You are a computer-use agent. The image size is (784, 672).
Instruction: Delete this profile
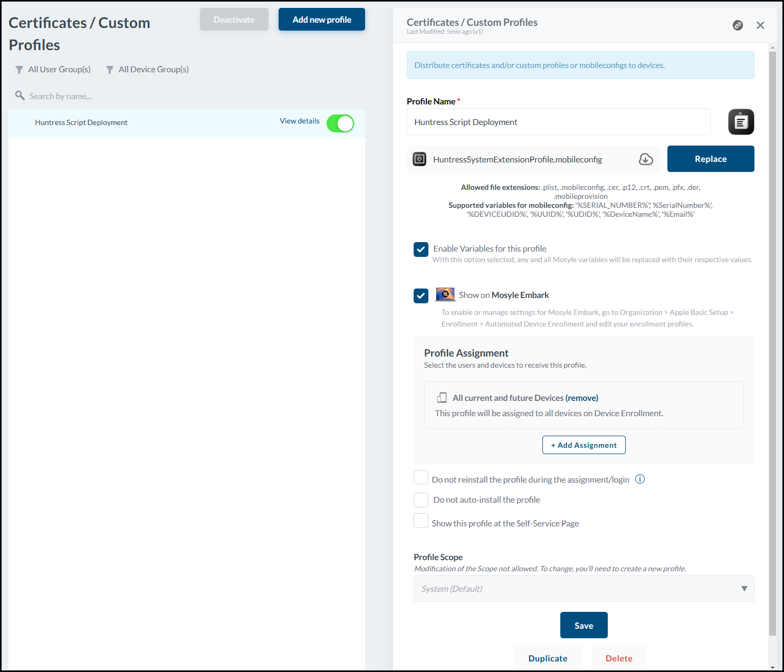pyautogui.click(x=619, y=658)
